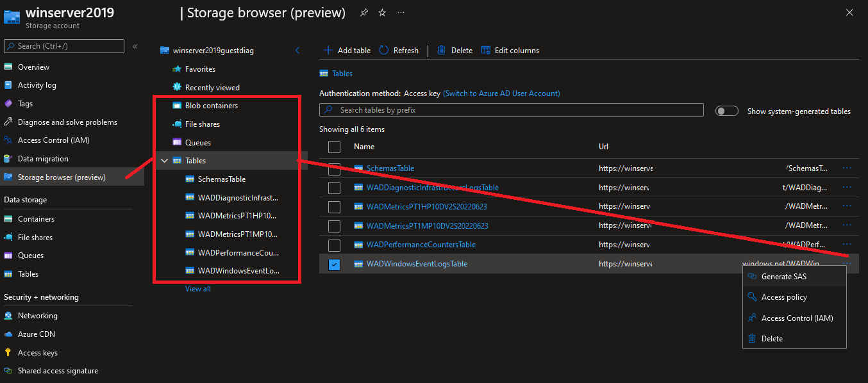Select Blob containers in the storage tree

[211, 106]
